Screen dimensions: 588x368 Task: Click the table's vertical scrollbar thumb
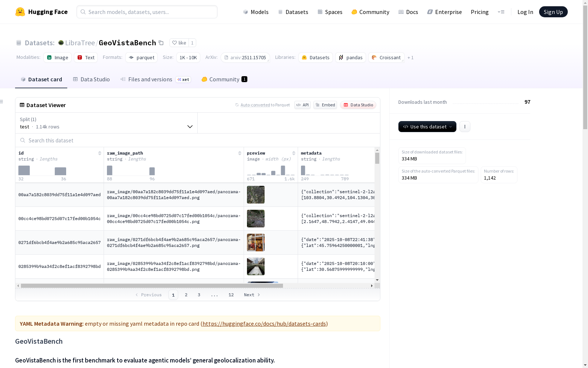tap(377, 158)
